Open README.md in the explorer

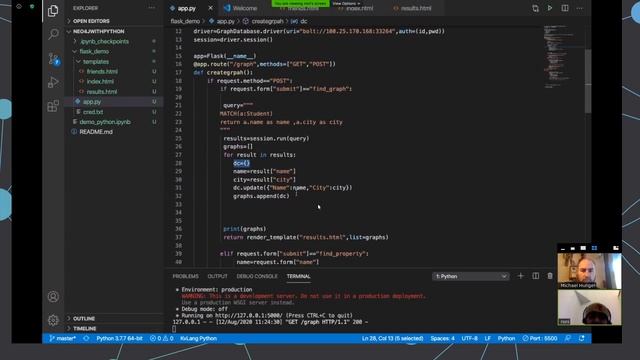96,132
